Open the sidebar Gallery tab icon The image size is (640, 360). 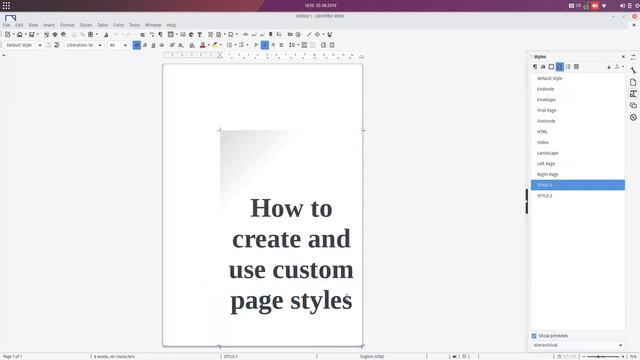633,105
